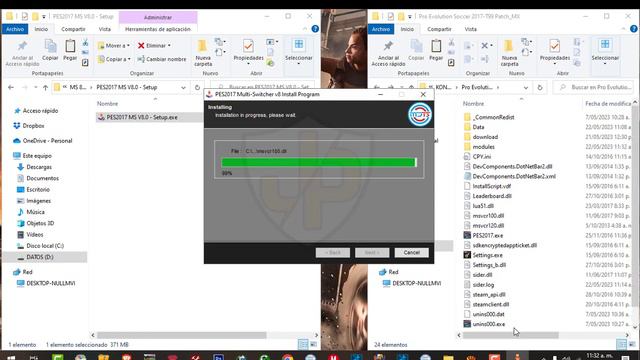Open Compartir tab in left Explorer window
Image resolution: width=640 pixels, height=360 pixels.
73,29
